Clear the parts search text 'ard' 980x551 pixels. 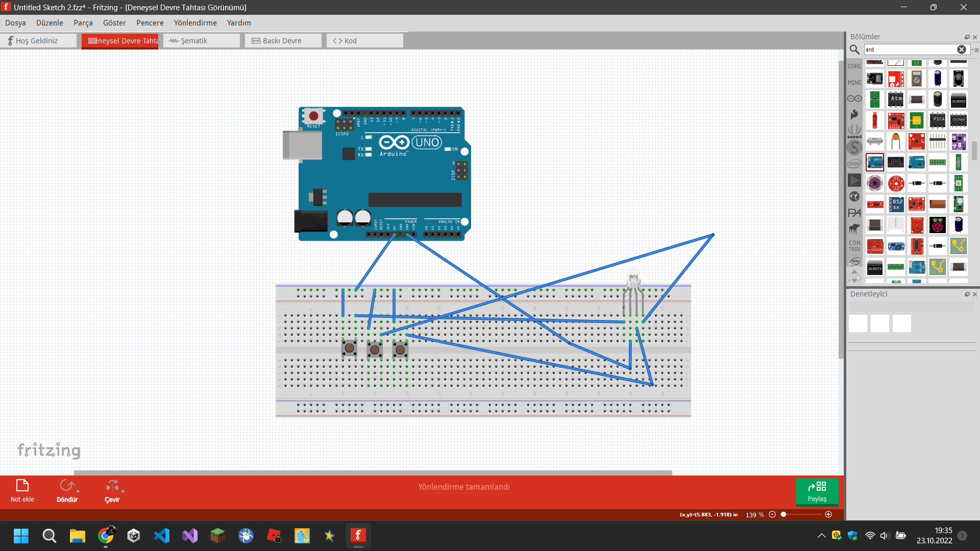(961, 49)
